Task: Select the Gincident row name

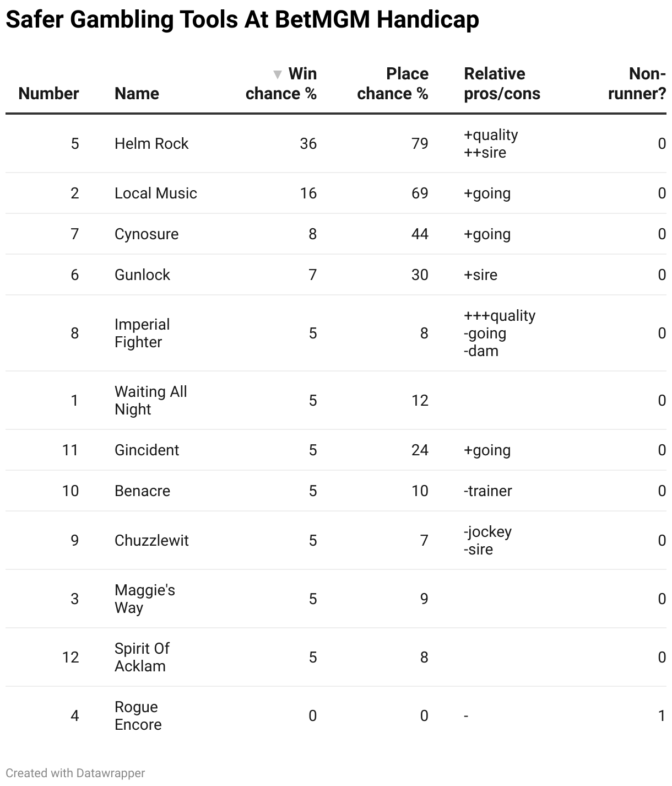Action: (x=147, y=450)
